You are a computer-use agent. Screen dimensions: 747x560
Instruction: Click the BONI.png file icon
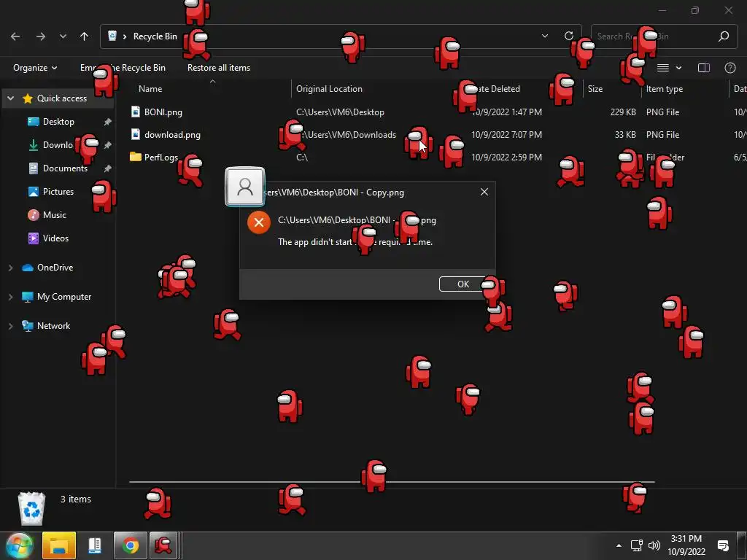tap(135, 112)
